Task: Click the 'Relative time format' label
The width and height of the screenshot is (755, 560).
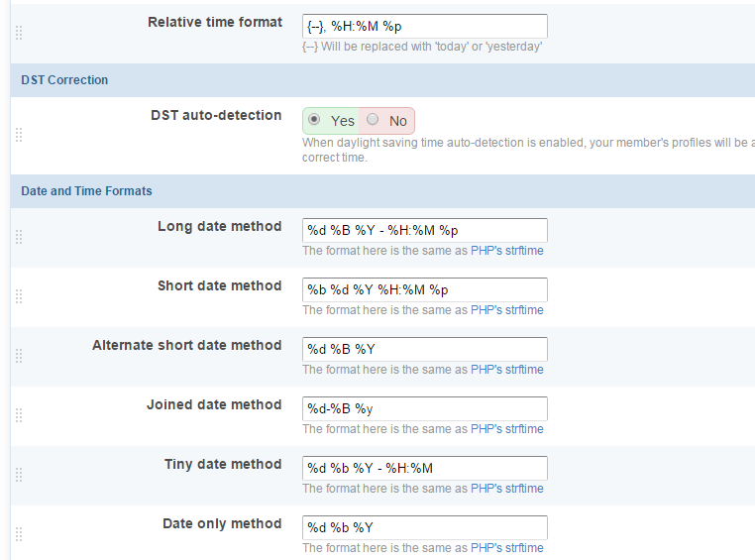Action: [215, 22]
